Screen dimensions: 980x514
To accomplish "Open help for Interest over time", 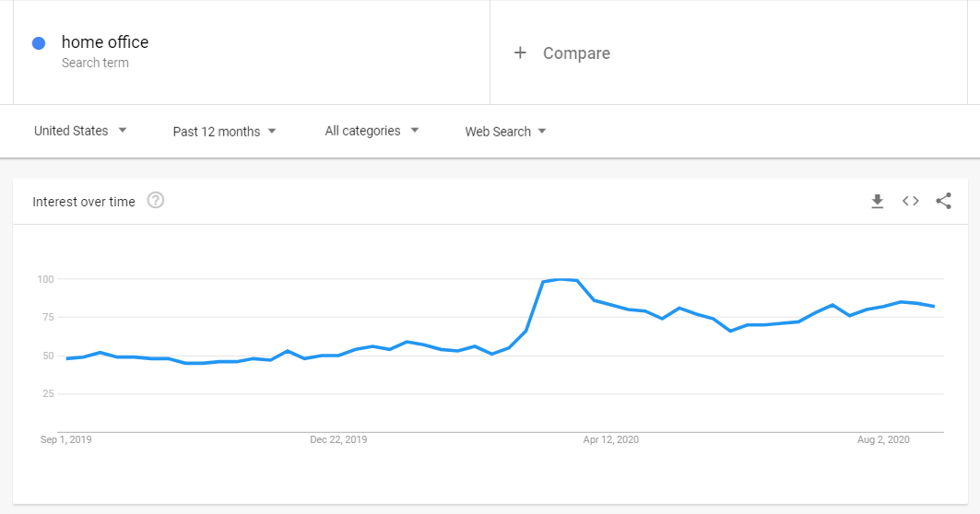I will 156,201.
